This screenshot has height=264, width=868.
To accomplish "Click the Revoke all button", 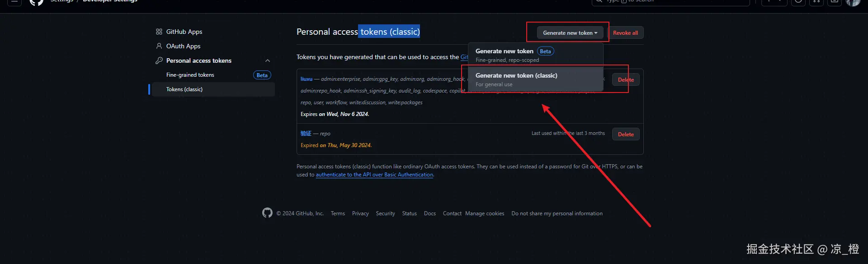I will point(625,33).
